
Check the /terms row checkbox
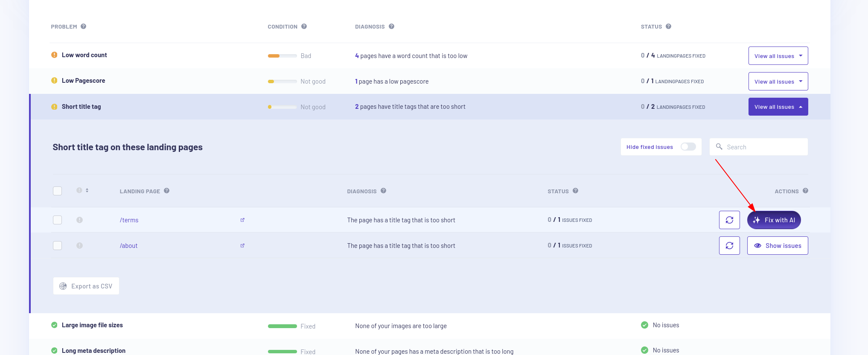click(57, 220)
